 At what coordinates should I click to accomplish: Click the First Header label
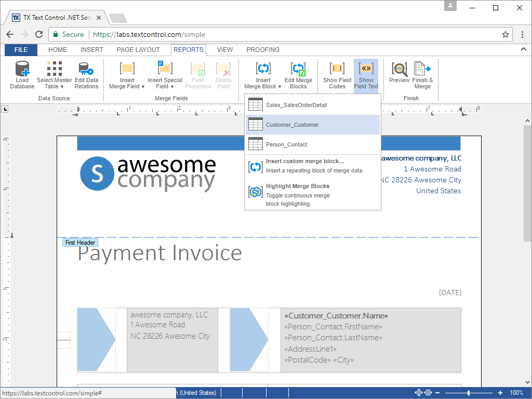coord(80,242)
